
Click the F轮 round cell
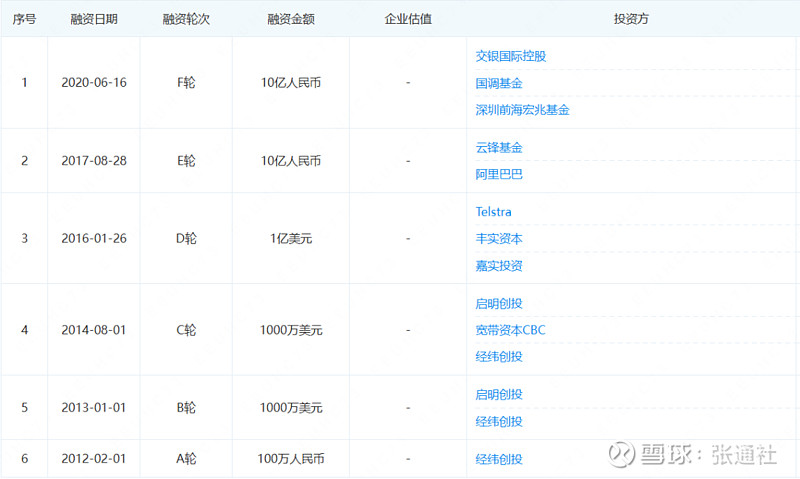pyautogui.click(x=186, y=83)
